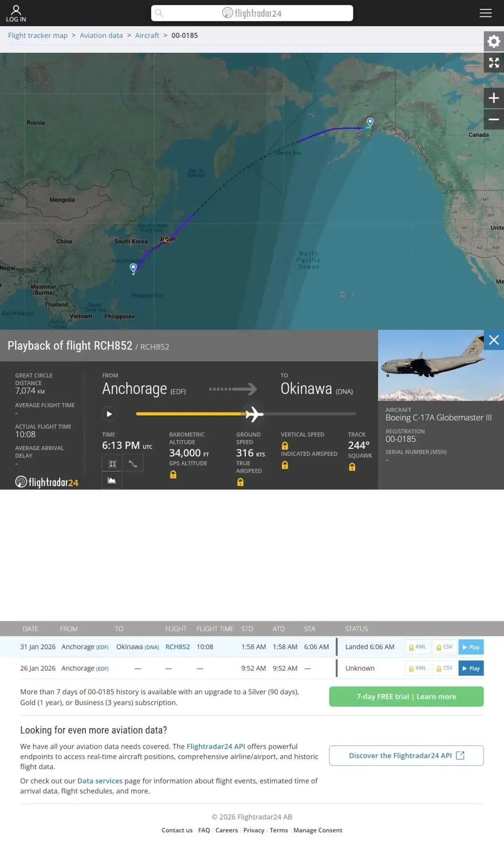504x851 pixels.
Task: Open map settings gear
Action: pyautogui.click(x=494, y=42)
